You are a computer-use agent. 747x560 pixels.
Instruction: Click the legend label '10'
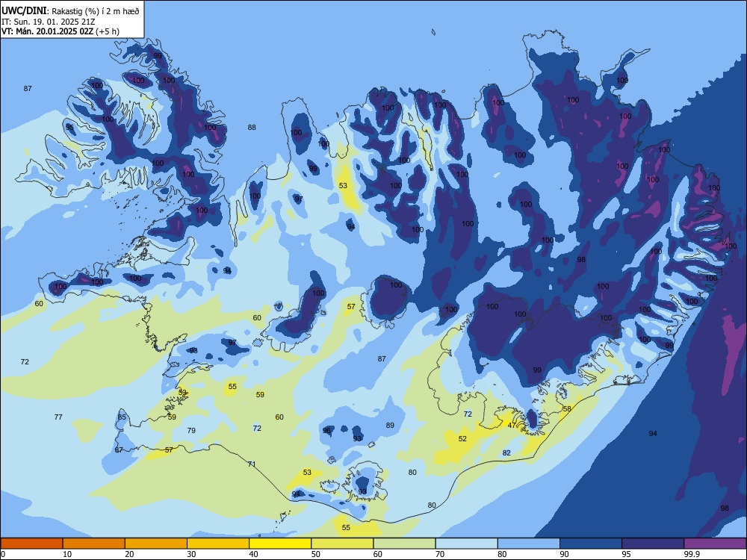(x=67, y=554)
